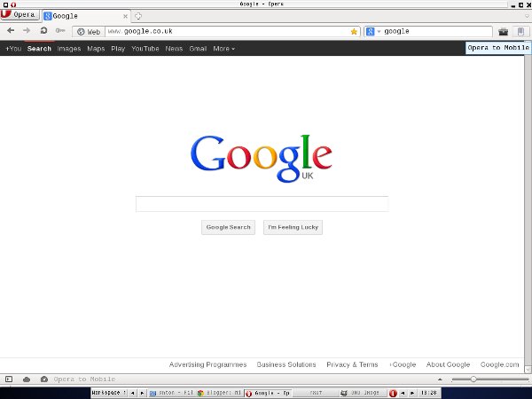The height and width of the screenshot is (399, 532).
Task: Bookmark the page using the star icon
Action: pyautogui.click(x=354, y=32)
